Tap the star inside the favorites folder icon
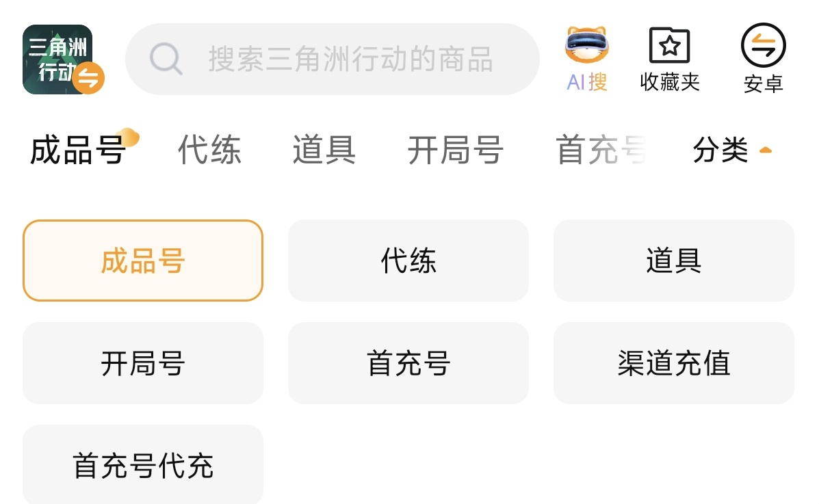The height and width of the screenshot is (504, 819). click(669, 46)
